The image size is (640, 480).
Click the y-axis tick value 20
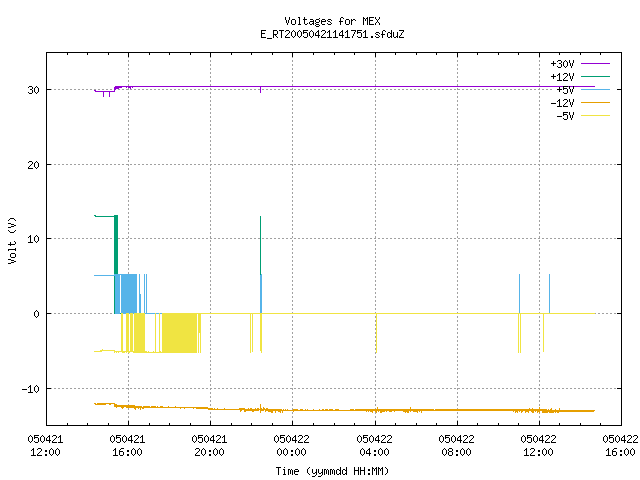click(33, 165)
